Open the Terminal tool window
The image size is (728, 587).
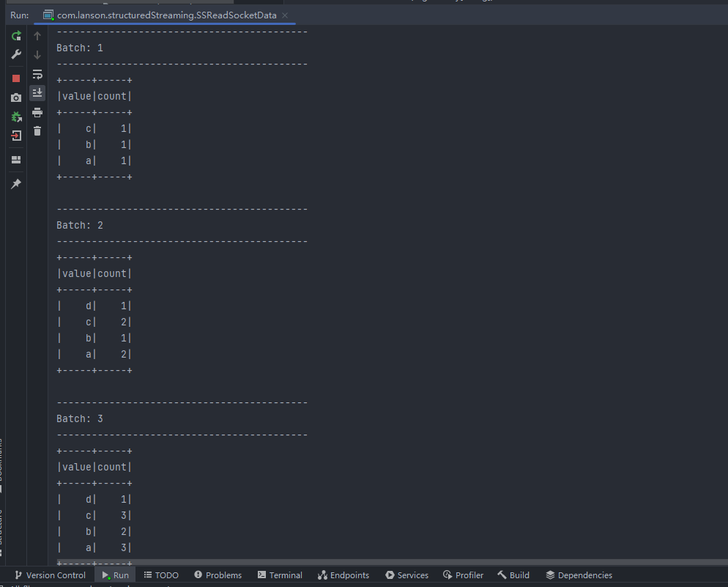point(280,575)
